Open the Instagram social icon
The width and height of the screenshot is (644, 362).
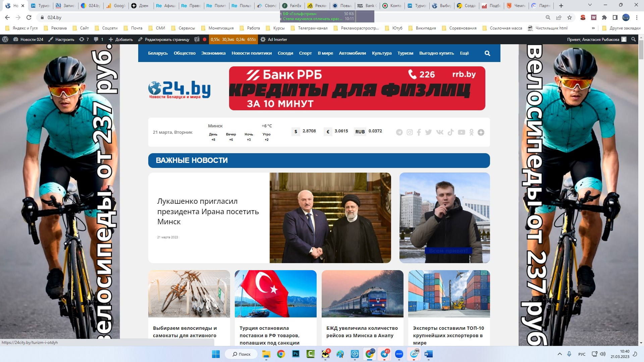[x=410, y=132]
